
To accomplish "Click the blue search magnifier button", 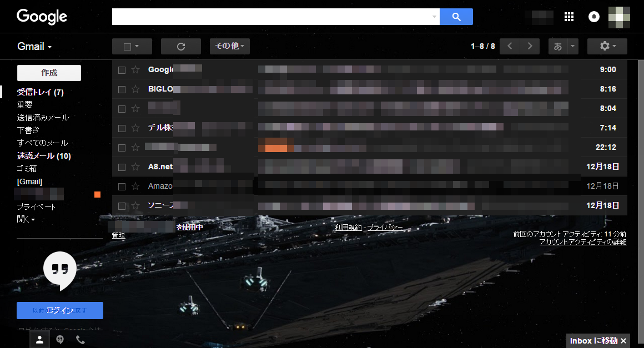I will (456, 17).
